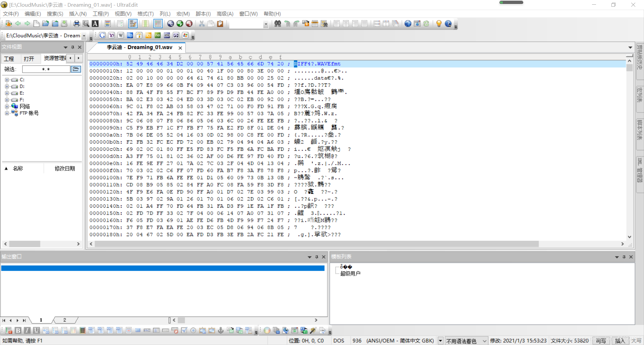
Task: Click the UltraCompare (UC) icon
Action: [170, 23]
